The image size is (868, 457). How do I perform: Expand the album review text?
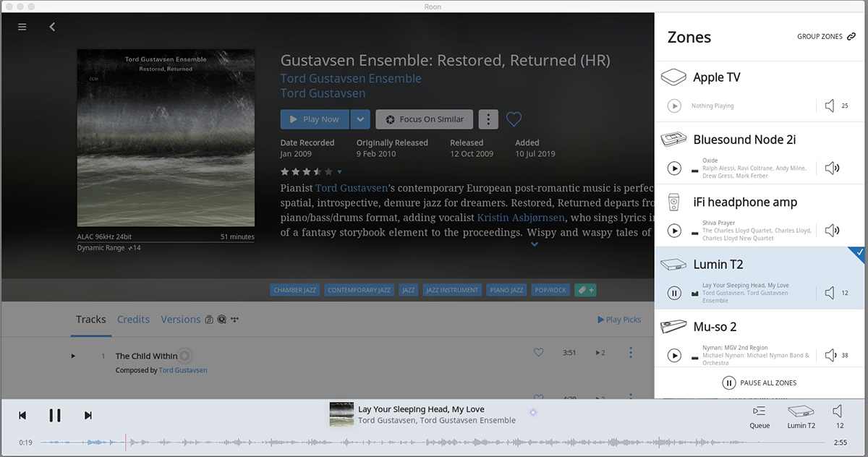pyautogui.click(x=535, y=245)
